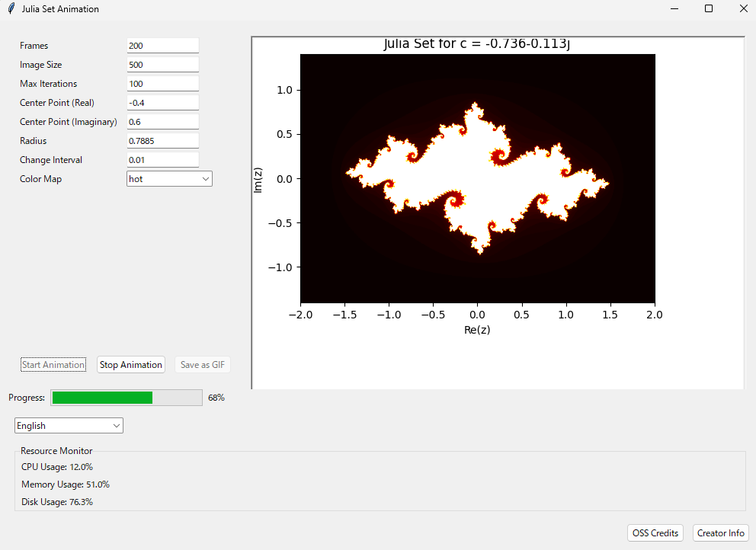Start the Julia Set animation
Screen dimensions: 756x550
tap(53, 364)
